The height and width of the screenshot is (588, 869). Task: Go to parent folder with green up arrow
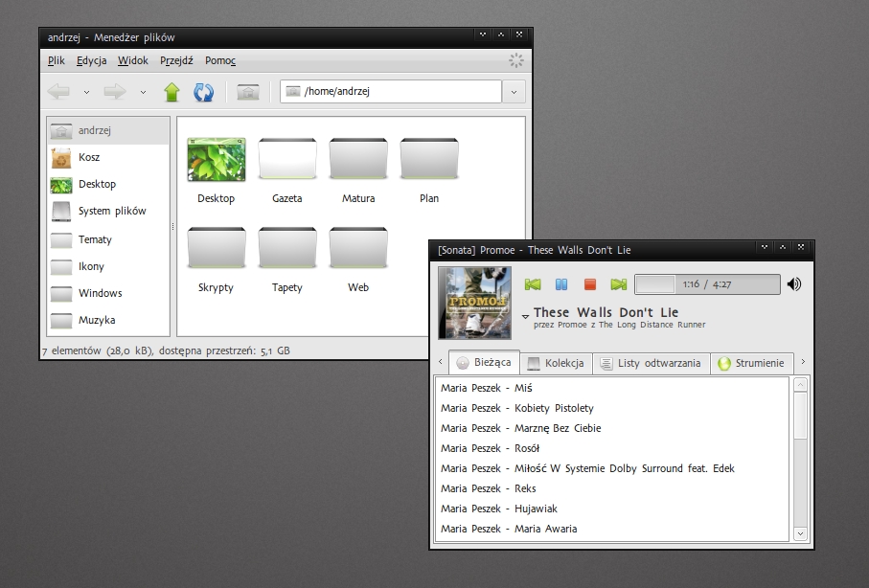point(172,91)
